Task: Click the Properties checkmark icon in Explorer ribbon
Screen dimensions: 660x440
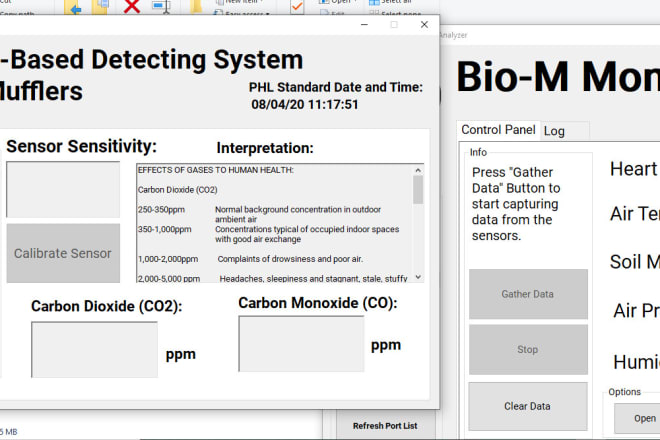Action: (x=297, y=7)
